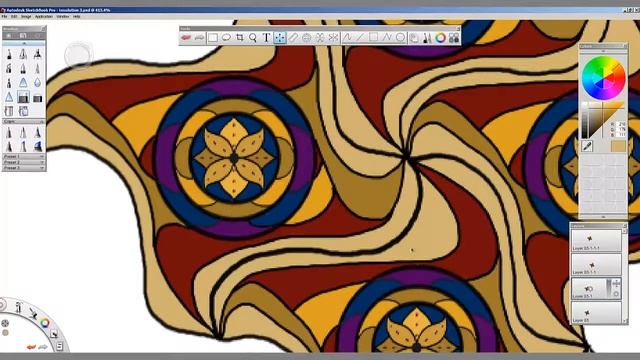Open the Brush palette from toolbar

coord(427,38)
